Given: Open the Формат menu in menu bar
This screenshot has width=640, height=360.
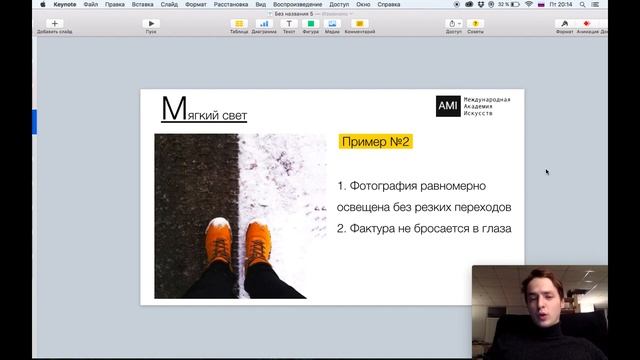Looking at the screenshot, I should (x=196, y=4).
